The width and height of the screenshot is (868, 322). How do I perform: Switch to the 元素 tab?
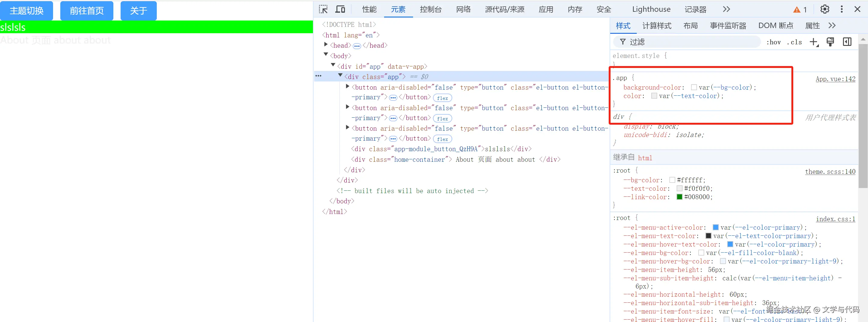click(x=398, y=9)
